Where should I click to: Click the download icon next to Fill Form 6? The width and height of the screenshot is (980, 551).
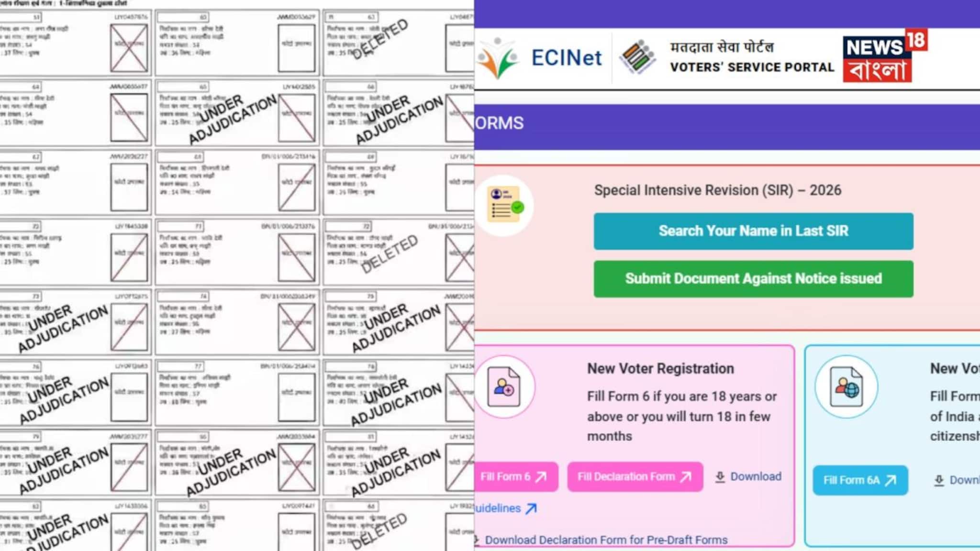[719, 476]
